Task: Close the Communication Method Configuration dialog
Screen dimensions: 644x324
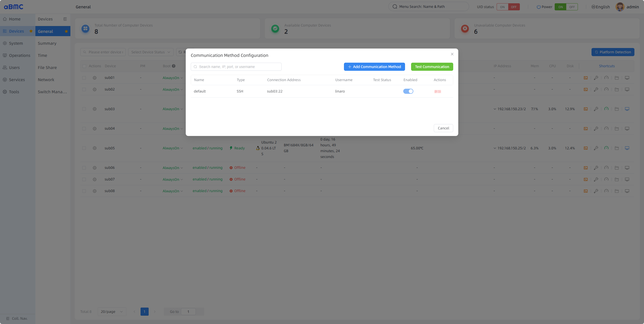Action: (452, 54)
